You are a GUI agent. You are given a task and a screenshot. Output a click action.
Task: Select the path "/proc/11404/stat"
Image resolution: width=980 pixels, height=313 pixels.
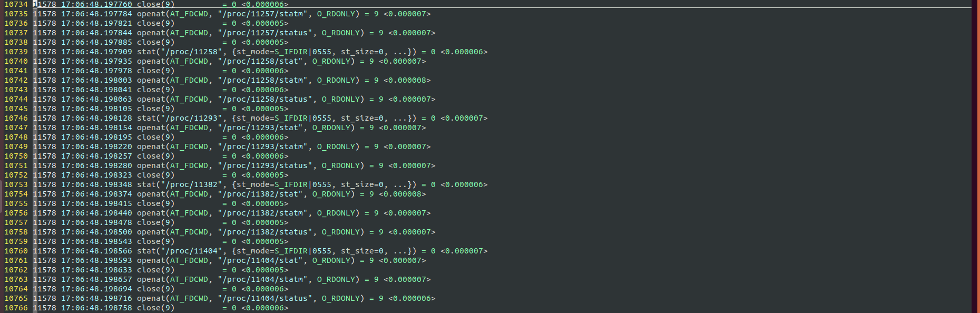260,260
